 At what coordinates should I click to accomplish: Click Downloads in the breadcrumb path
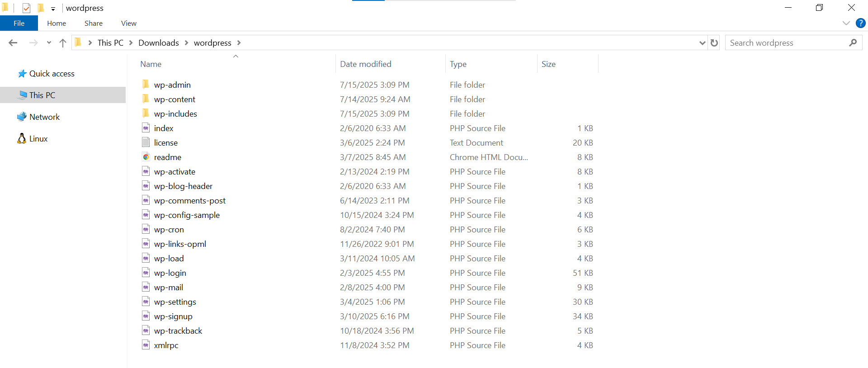158,43
